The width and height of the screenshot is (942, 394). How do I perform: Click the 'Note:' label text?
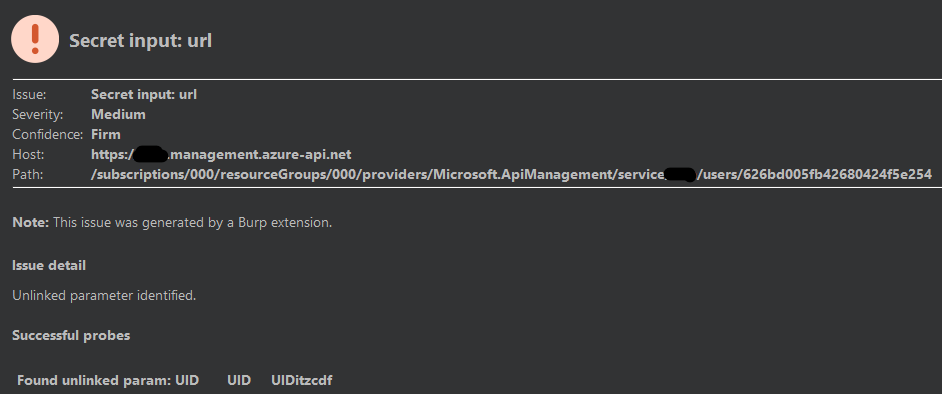click(31, 222)
